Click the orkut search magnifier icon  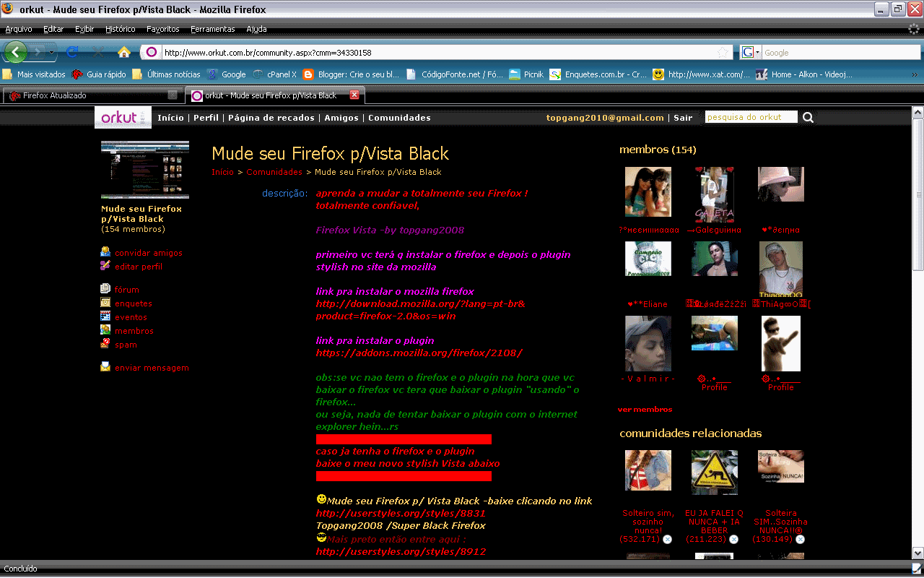(808, 117)
